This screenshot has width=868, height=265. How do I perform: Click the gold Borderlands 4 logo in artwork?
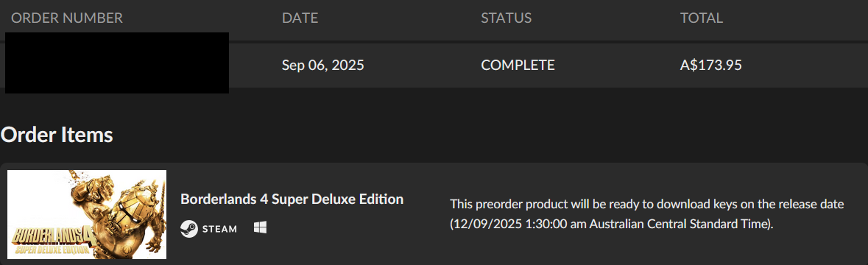[51, 239]
